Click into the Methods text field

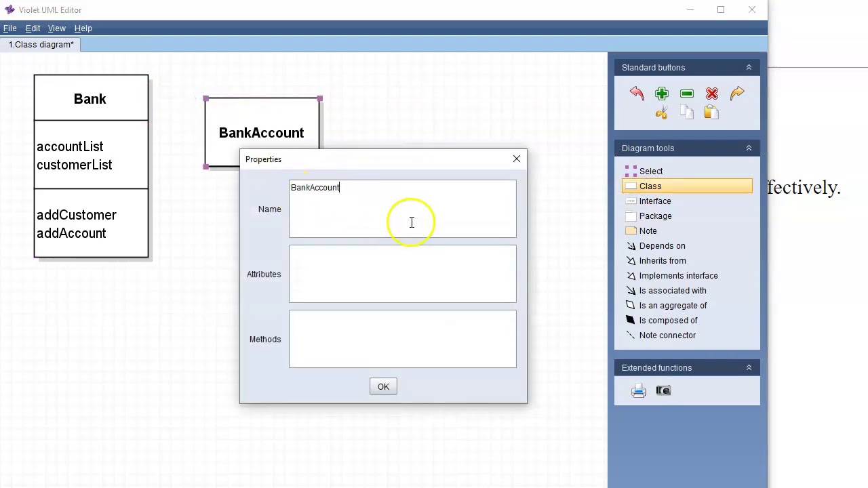click(402, 339)
